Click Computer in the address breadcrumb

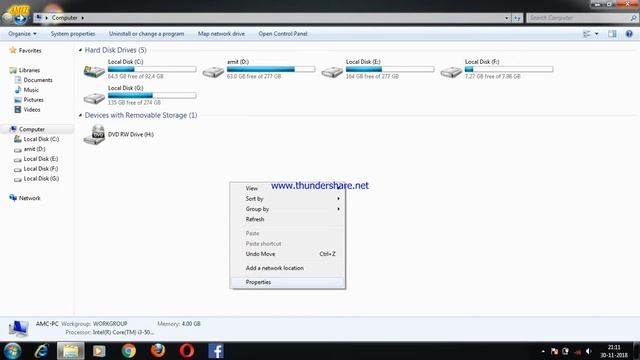coord(64,18)
